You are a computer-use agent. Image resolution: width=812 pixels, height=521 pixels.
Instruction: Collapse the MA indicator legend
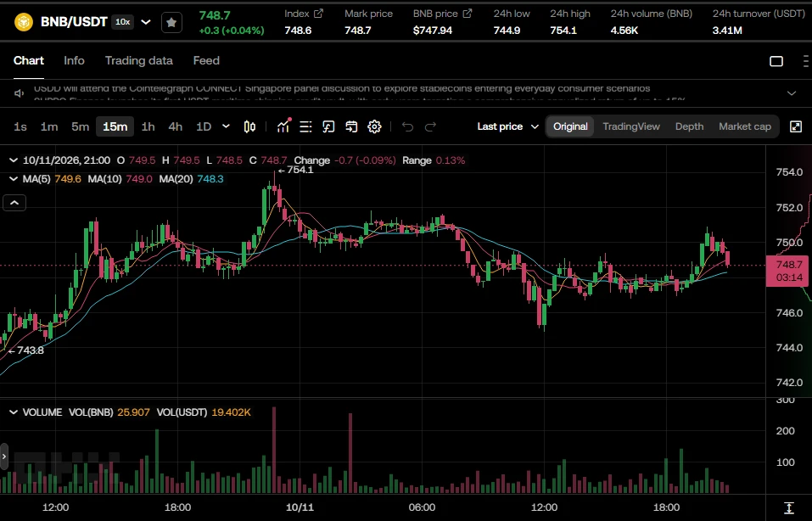coord(14,179)
